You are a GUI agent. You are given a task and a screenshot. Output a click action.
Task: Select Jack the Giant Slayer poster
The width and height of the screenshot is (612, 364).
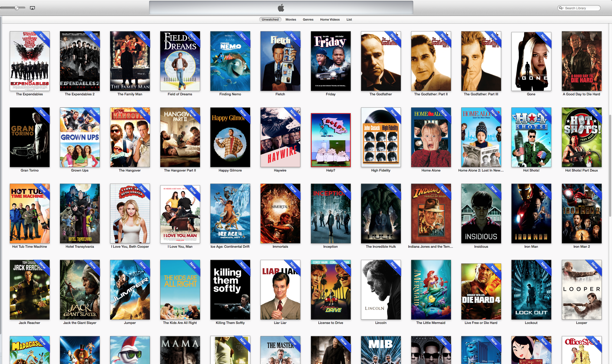tap(80, 290)
